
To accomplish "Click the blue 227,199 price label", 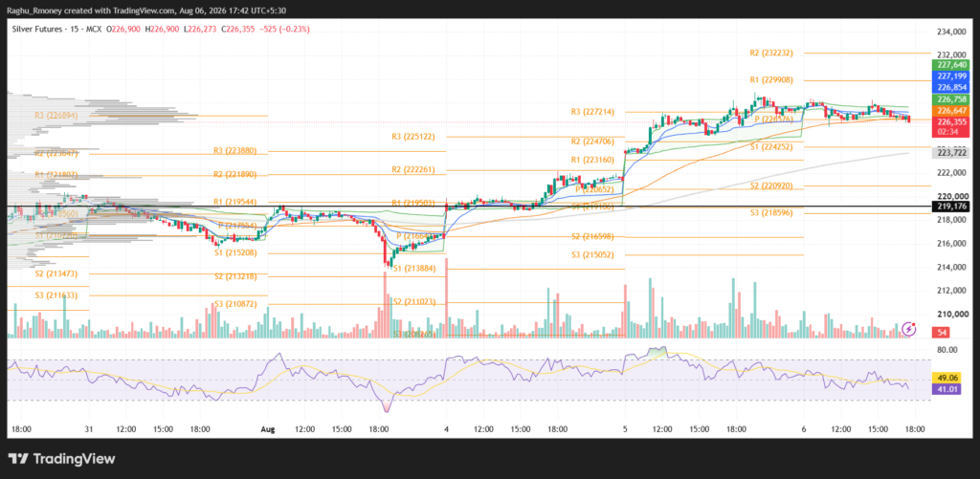I will pos(950,76).
